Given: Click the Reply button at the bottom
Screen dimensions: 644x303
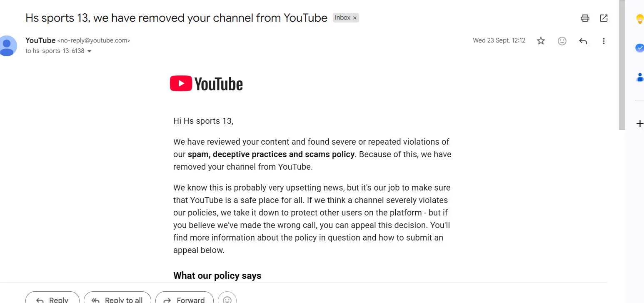Looking at the screenshot, I should tap(52, 298).
